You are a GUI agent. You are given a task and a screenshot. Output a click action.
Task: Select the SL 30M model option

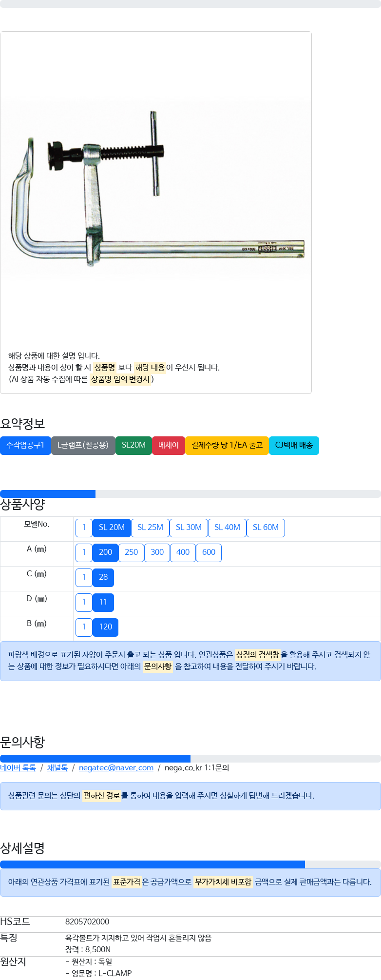pyautogui.click(x=189, y=528)
